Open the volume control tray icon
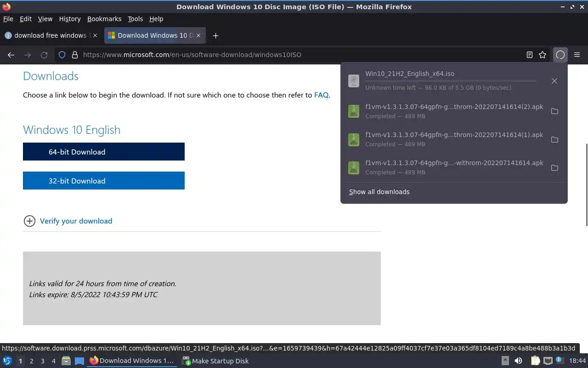 (x=518, y=361)
